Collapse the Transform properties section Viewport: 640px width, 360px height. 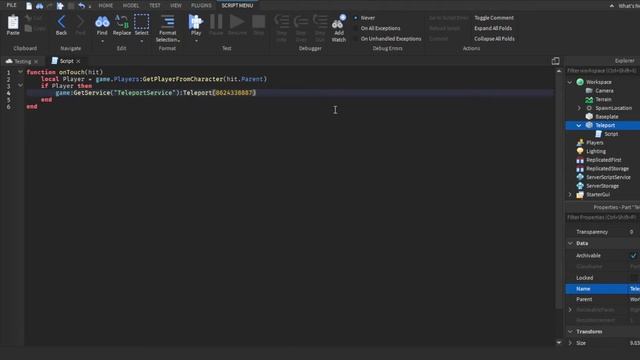pyautogui.click(x=570, y=331)
